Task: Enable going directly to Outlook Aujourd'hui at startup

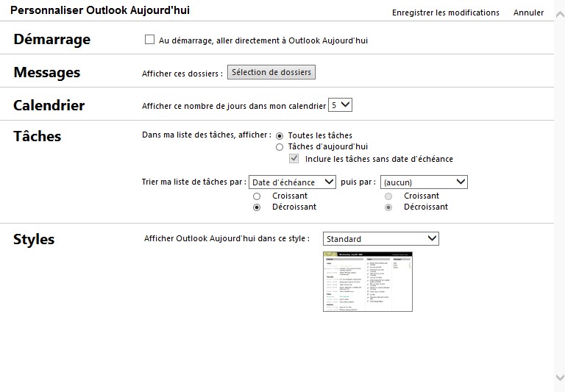Action: 149,39
